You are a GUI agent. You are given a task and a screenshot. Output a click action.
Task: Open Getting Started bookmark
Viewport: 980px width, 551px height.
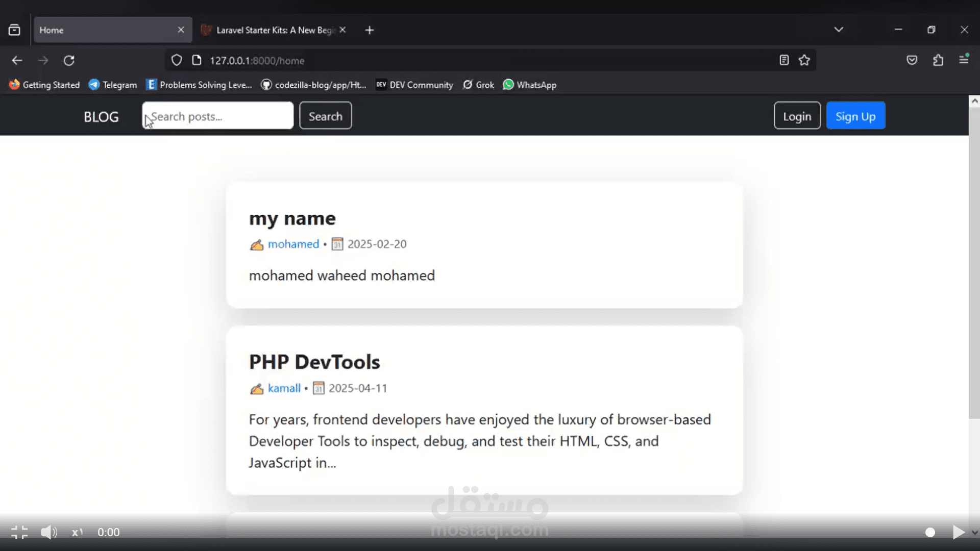(x=44, y=85)
